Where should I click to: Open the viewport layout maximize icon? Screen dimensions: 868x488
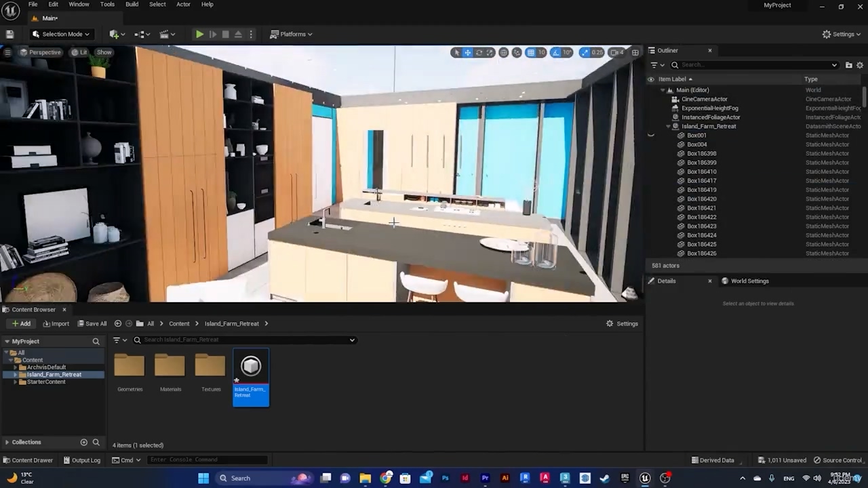[x=635, y=52]
